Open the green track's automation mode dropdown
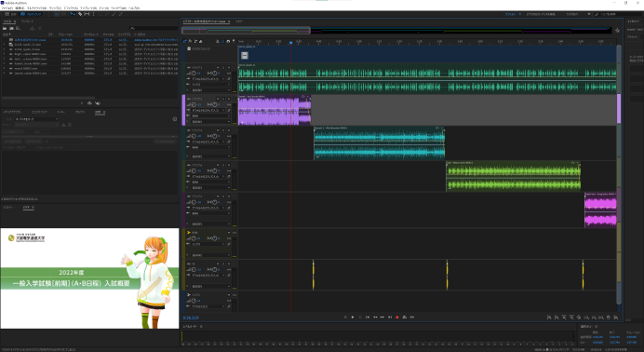The image size is (644, 352). [x=210, y=90]
